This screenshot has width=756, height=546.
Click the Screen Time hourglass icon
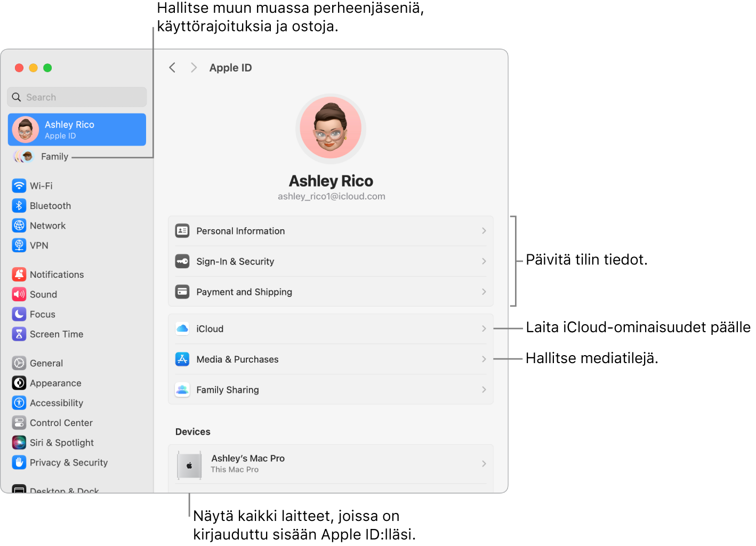pos(19,334)
